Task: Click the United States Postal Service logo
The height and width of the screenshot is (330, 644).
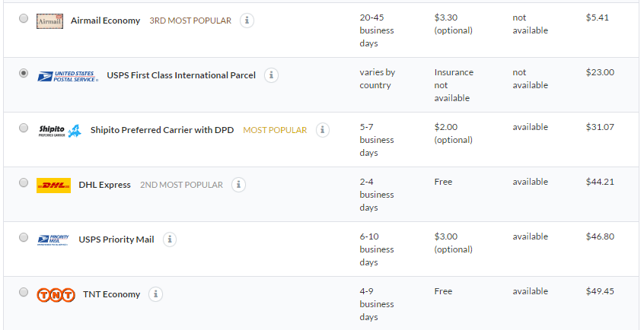Action: [x=68, y=76]
